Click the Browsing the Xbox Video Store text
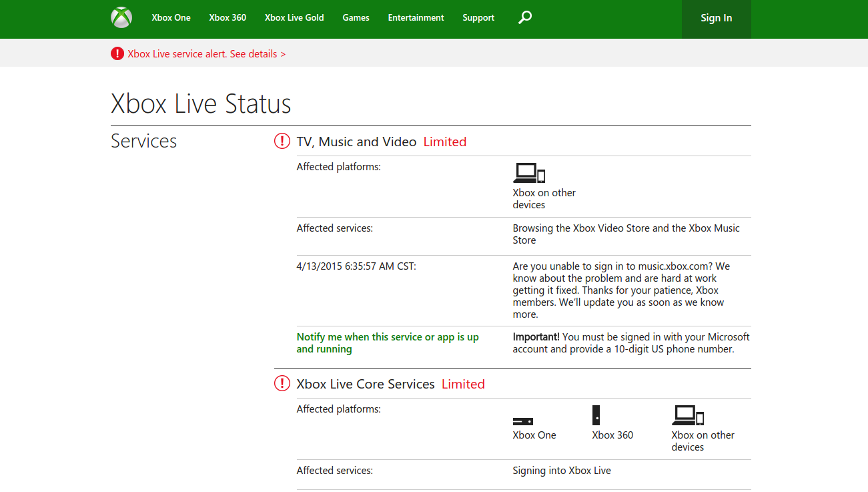The width and height of the screenshot is (868, 492). [x=626, y=234]
